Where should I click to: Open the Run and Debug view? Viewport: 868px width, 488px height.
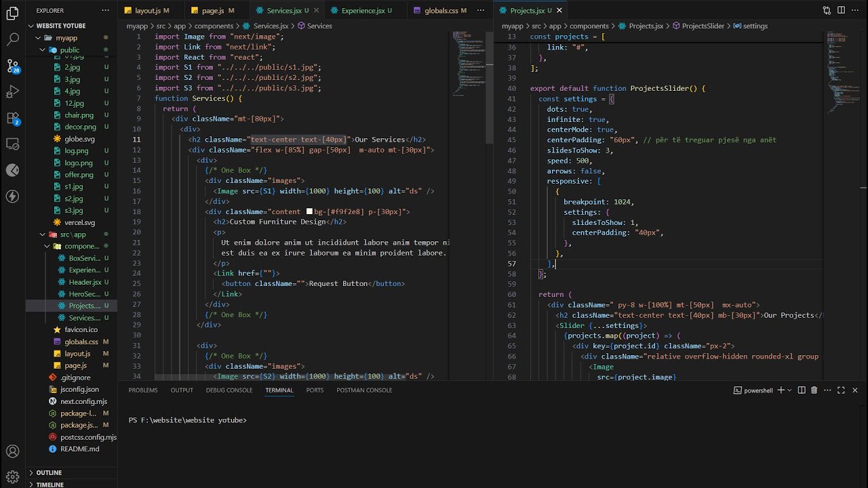[x=13, y=92]
